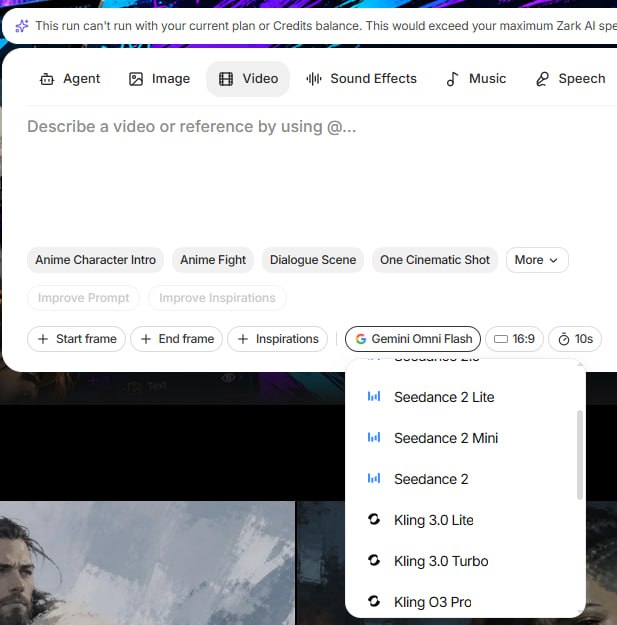Select Seedance 2 Mini model
Image resolution: width=617 pixels, height=625 pixels.
(x=461, y=438)
